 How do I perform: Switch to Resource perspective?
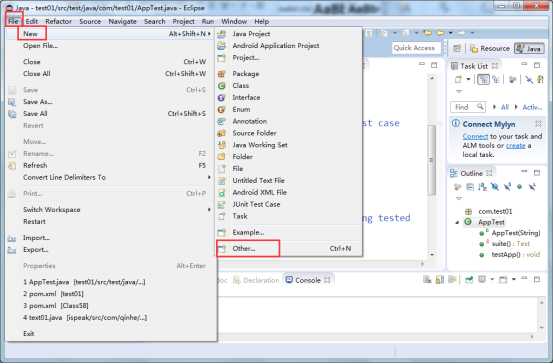491,49
